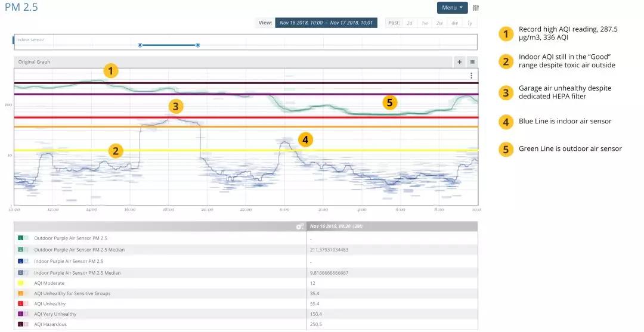This screenshot has width=644, height=332.
Task: Click the value 211.37931034483
Action: coord(329,250)
